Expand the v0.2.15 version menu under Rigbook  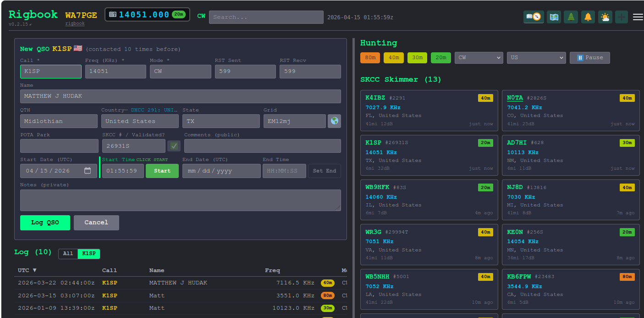coord(19,22)
